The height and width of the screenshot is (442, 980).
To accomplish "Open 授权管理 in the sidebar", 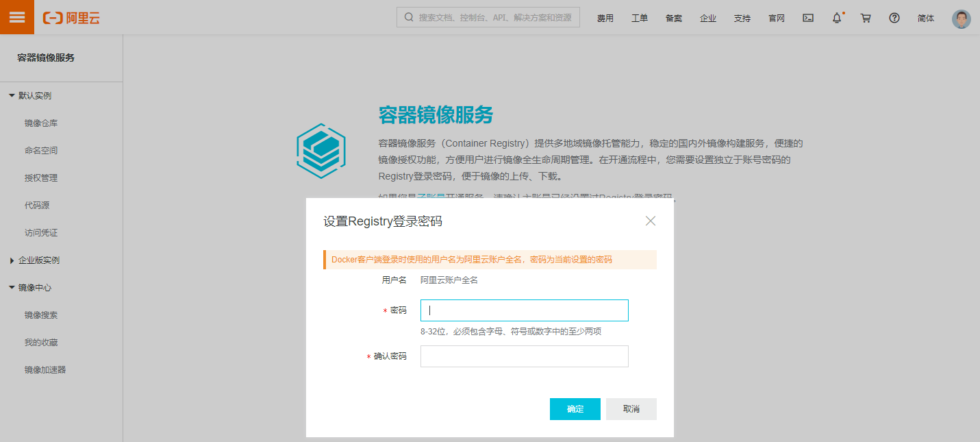I will coord(41,178).
